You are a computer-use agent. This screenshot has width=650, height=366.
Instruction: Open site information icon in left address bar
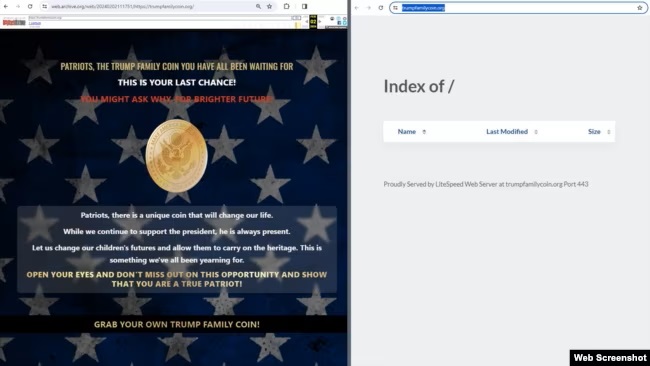(44, 7)
